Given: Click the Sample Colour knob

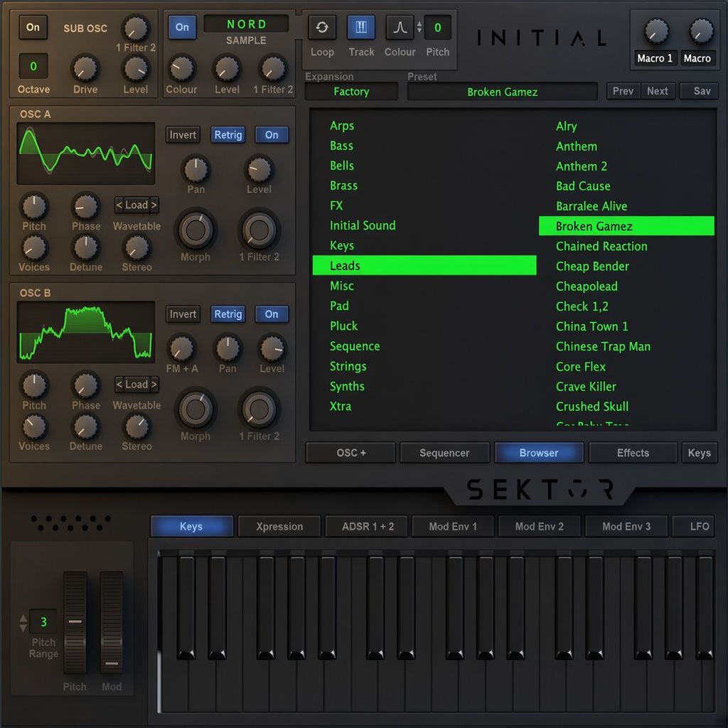Looking at the screenshot, I should (x=181, y=69).
